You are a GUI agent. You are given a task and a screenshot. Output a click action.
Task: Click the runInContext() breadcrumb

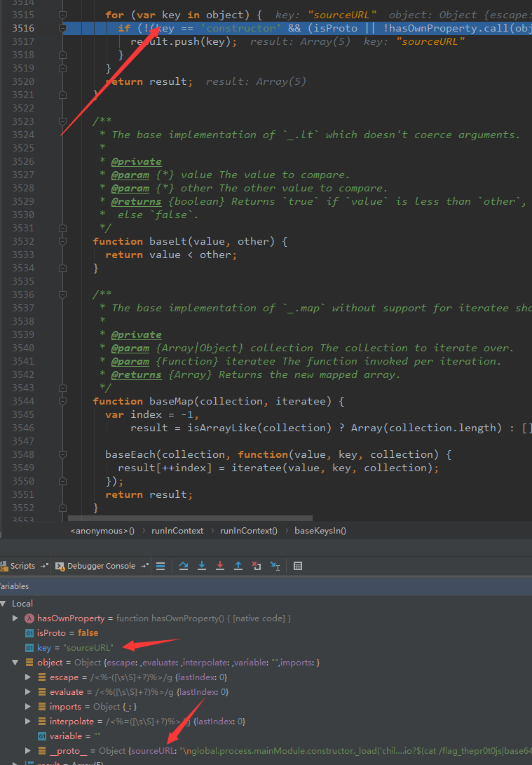point(249,531)
